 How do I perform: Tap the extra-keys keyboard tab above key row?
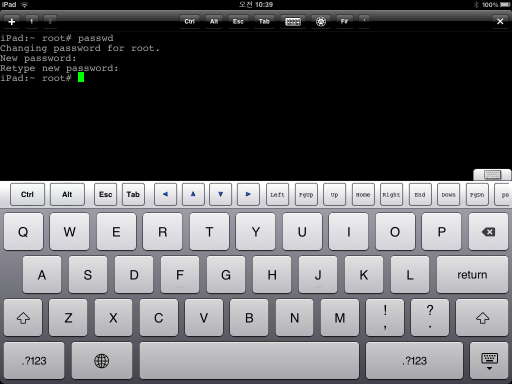click(x=492, y=175)
